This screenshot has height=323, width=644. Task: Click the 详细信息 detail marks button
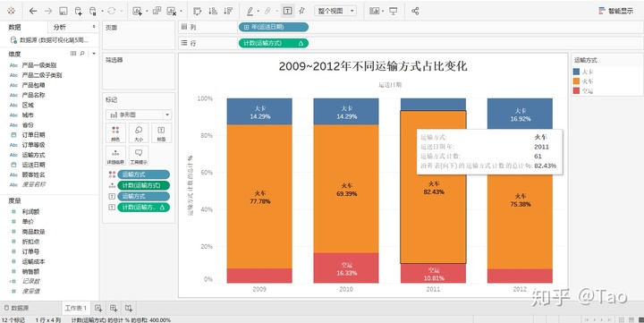tap(115, 157)
